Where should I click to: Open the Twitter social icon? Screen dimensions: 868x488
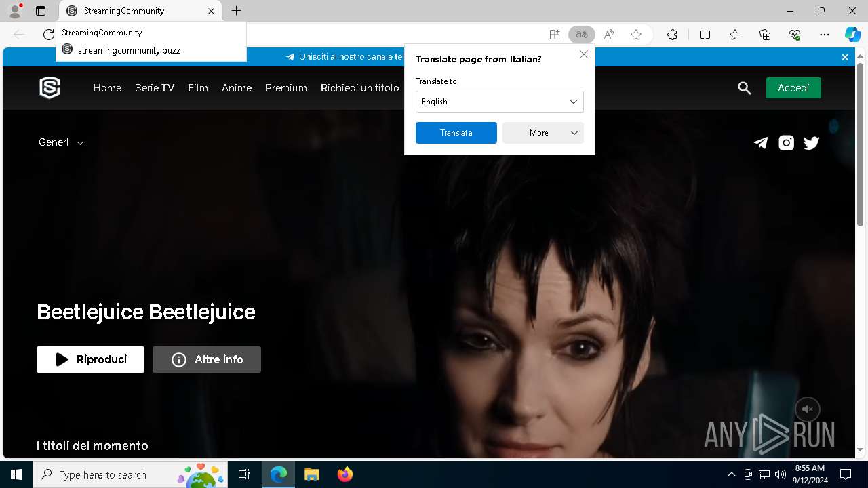click(811, 143)
